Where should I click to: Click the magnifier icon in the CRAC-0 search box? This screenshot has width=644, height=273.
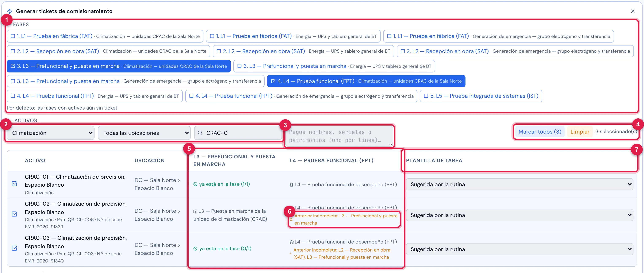click(200, 133)
